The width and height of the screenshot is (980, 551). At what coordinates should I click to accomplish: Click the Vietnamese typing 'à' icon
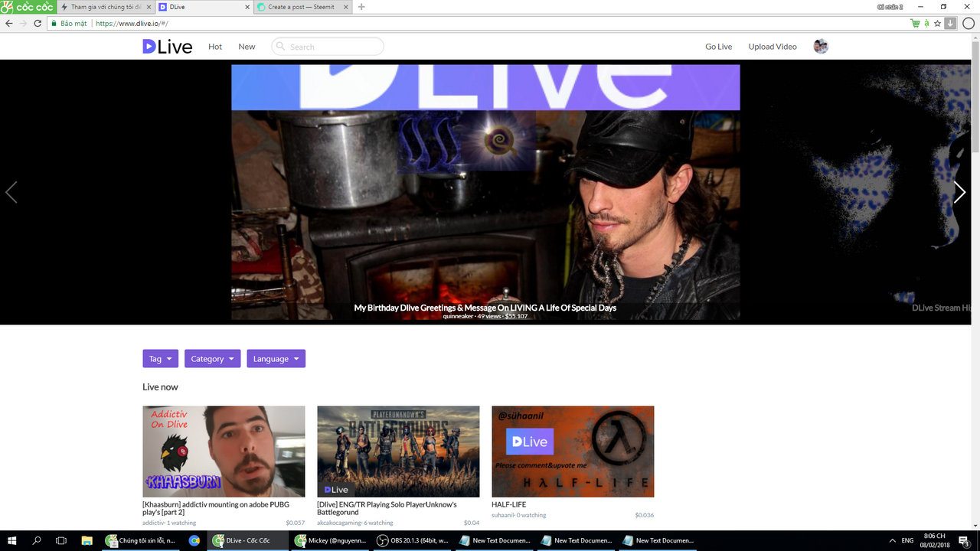[x=926, y=23]
